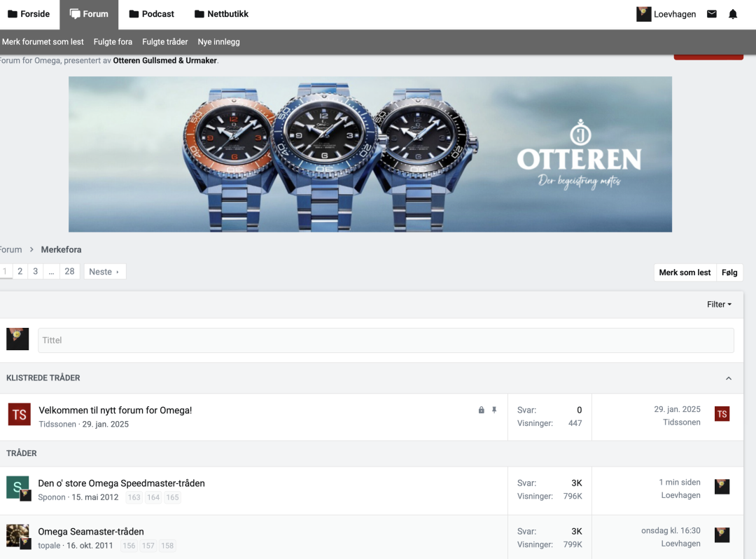Collapse the Klistrede tråder section
Screen dimensions: 756x559
729,378
